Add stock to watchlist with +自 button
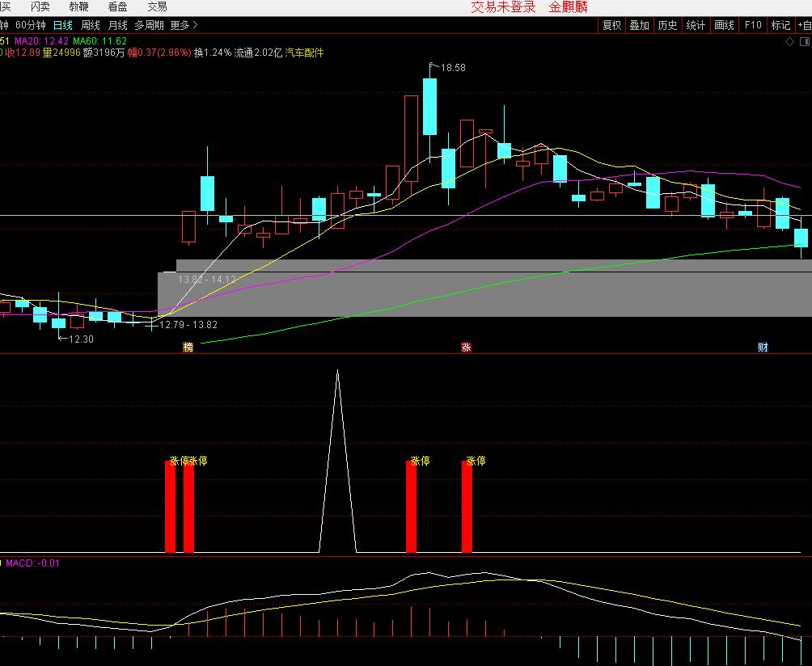 pyautogui.click(x=804, y=25)
